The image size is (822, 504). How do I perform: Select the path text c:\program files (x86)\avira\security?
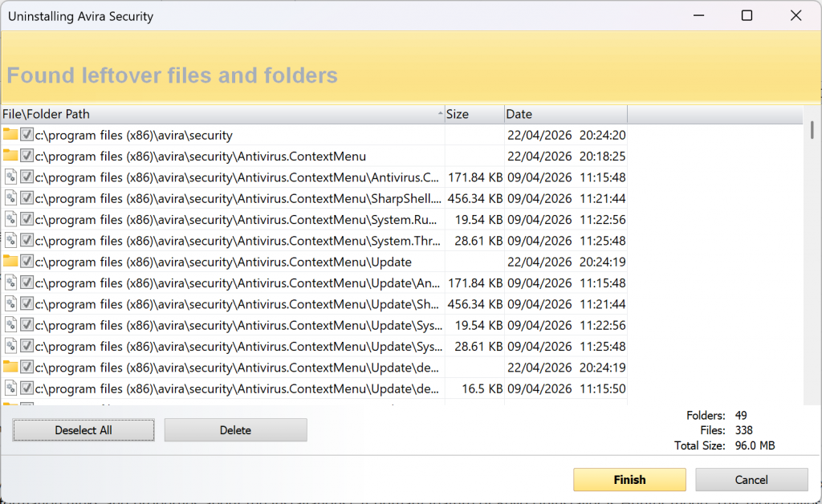coord(134,135)
